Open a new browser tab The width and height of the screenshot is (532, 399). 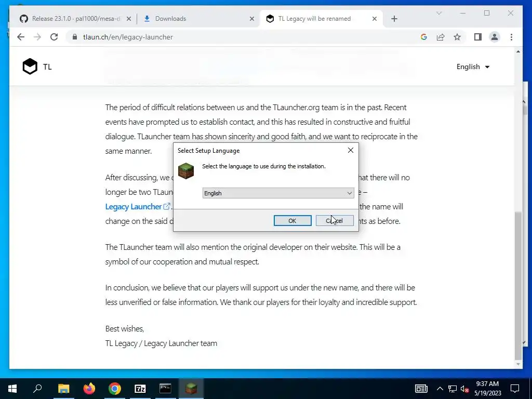coord(394,19)
